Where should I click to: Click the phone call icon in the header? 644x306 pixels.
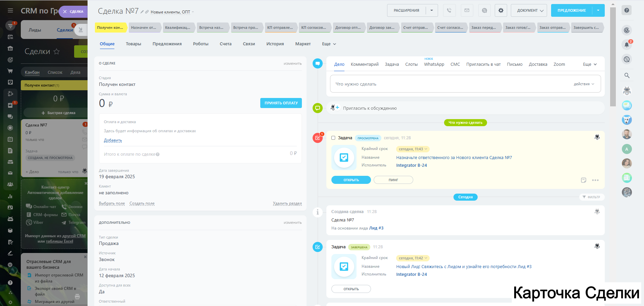(x=449, y=10)
